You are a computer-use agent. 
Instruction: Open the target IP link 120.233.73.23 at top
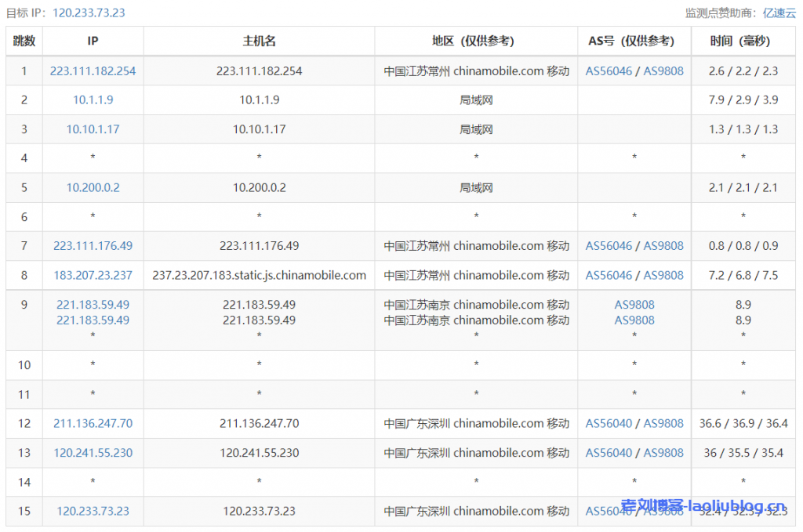coord(89,13)
